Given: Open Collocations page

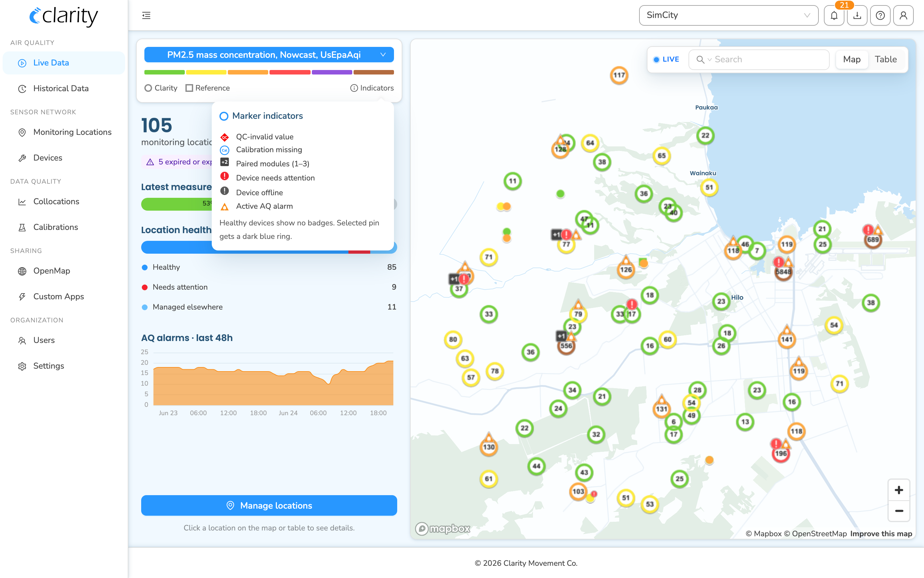Looking at the screenshot, I should [64, 201].
